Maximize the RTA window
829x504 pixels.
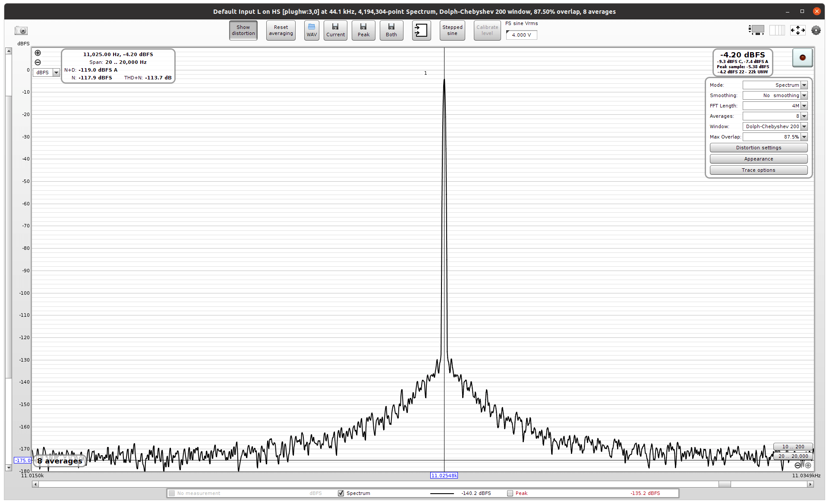point(802,12)
